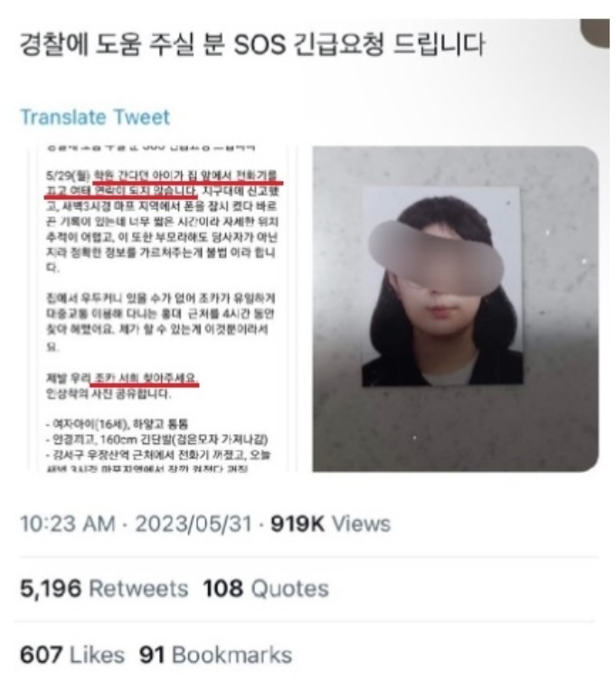Click the blurred face area in the photo
The image size is (616, 681).
pyautogui.click(x=436, y=256)
